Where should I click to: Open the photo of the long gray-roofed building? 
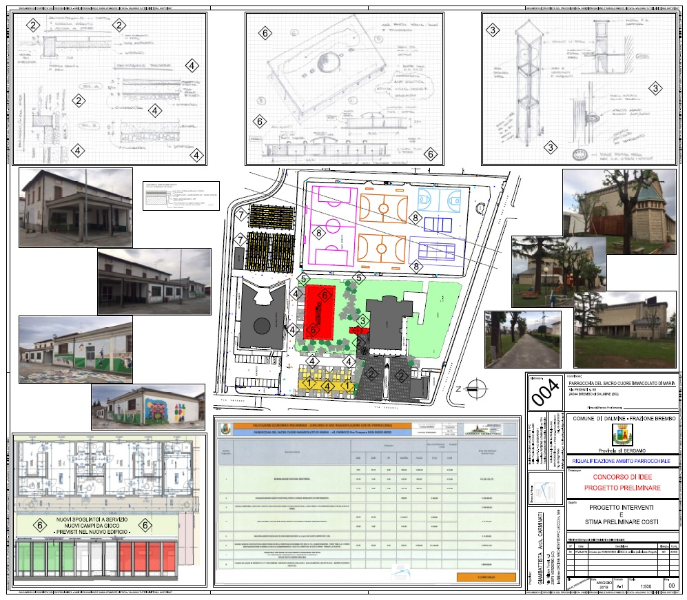[154, 281]
